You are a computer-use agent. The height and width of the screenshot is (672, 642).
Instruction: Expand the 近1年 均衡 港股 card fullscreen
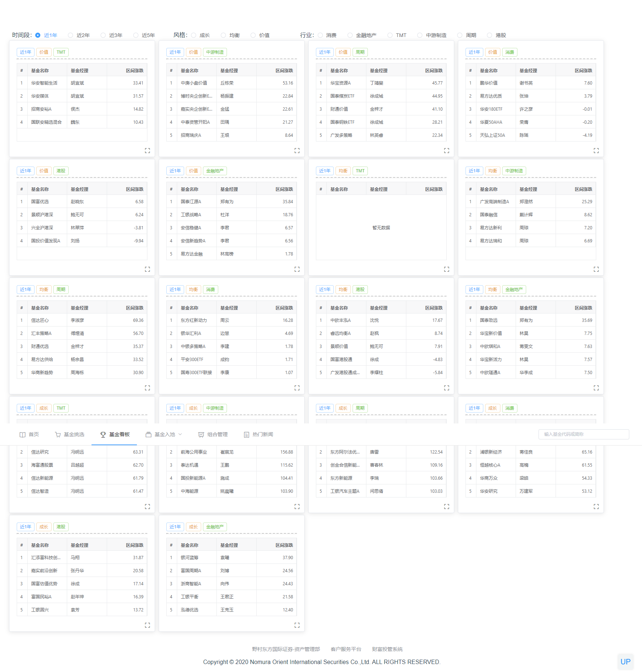(447, 388)
